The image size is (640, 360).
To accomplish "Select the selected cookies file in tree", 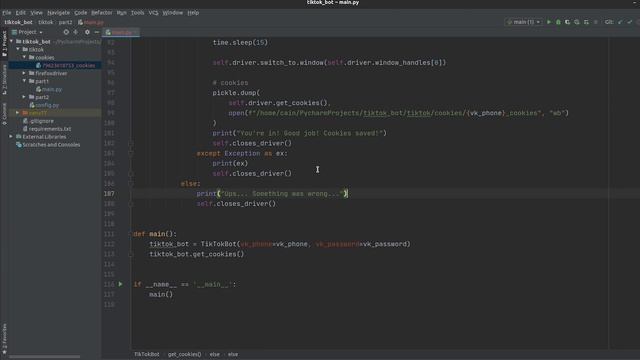I will coord(65,65).
